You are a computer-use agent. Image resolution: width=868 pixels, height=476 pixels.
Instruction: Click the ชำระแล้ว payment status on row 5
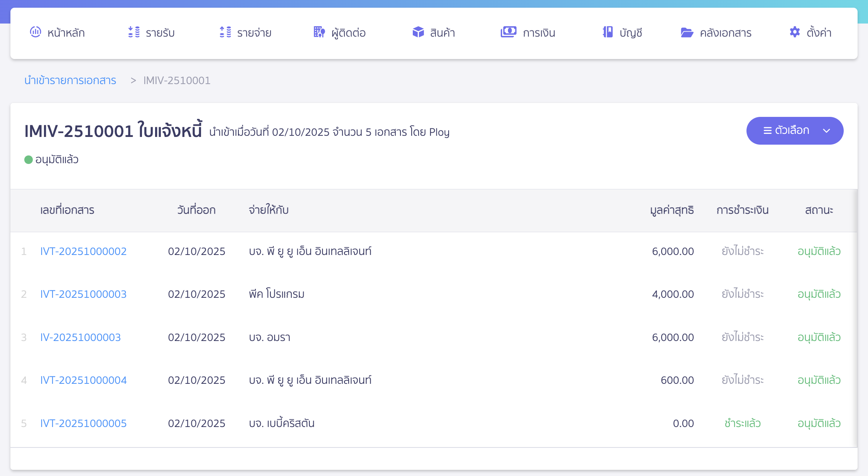tap(743, 423)
